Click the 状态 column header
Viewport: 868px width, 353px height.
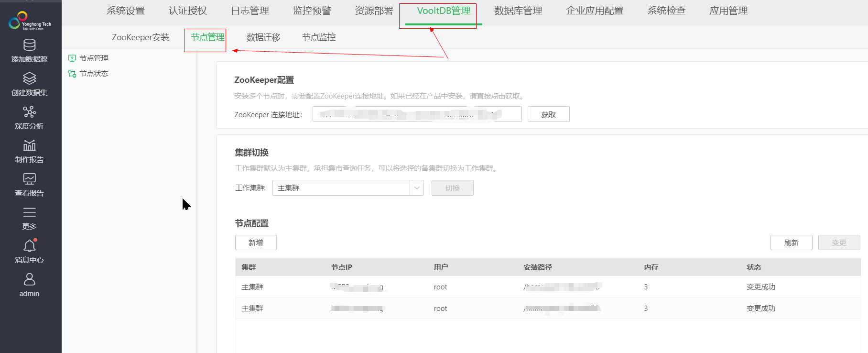(x=754, y=267)
